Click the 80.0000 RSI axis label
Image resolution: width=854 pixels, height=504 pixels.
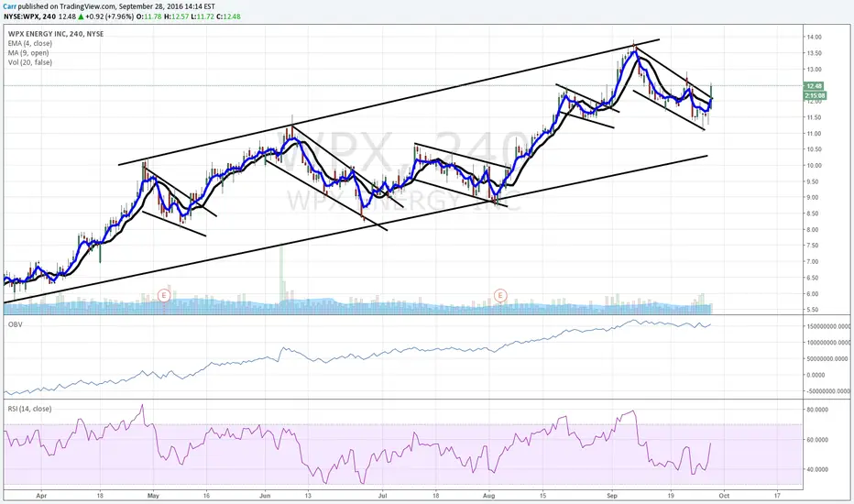(817, 410)
